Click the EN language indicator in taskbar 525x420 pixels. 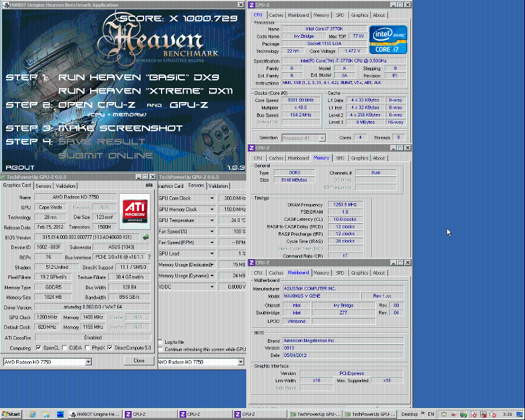[431, 415]
